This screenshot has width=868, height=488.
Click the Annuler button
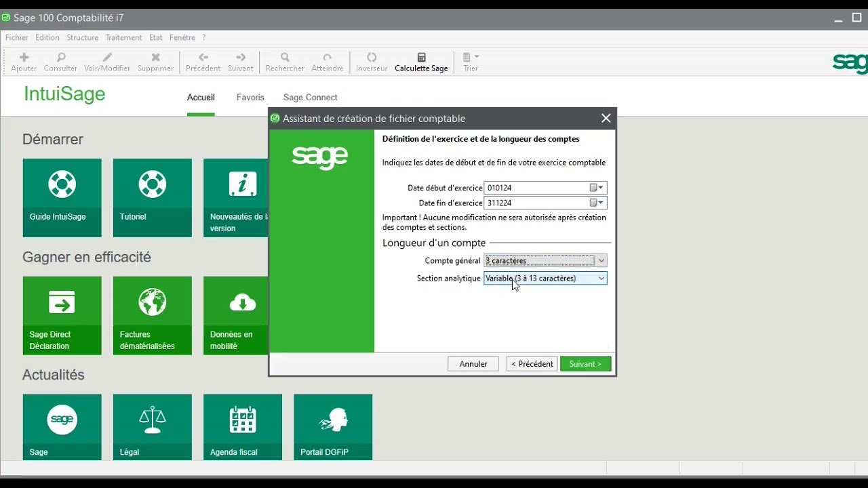pos(473,364)
